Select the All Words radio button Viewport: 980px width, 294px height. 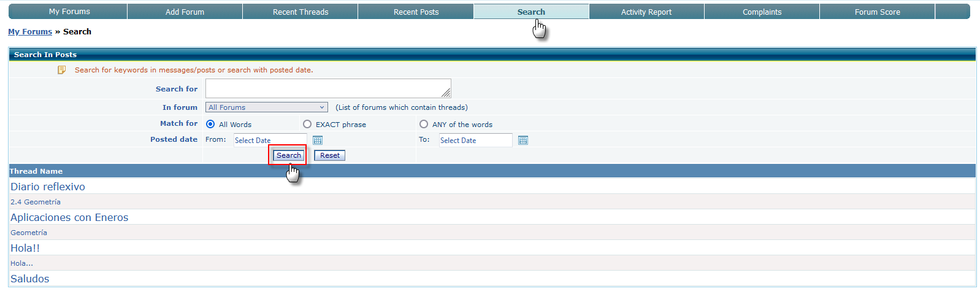coord(210,124)
